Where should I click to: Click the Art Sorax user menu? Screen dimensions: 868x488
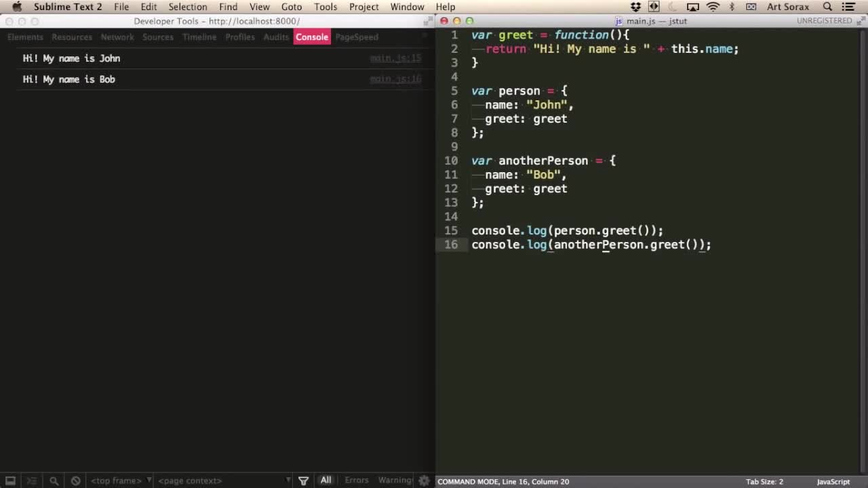click(x=788, y=7)
